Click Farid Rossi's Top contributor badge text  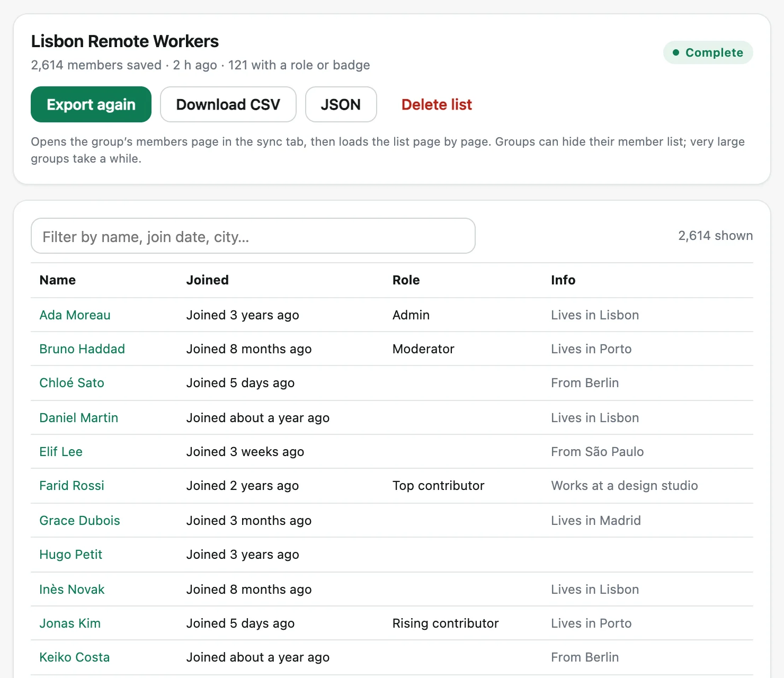(x=438, y=486)
